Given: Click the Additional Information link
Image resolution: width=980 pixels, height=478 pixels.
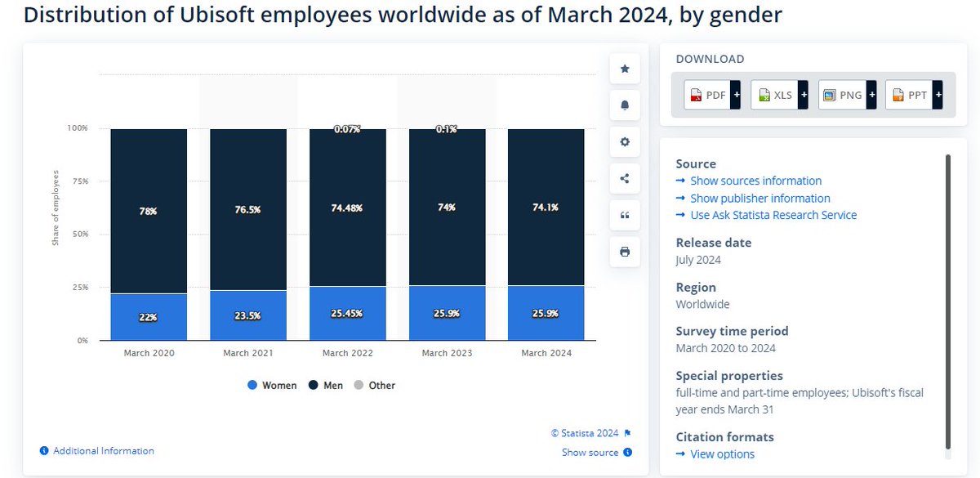Looking at the screenshot, I should point(103,450).
